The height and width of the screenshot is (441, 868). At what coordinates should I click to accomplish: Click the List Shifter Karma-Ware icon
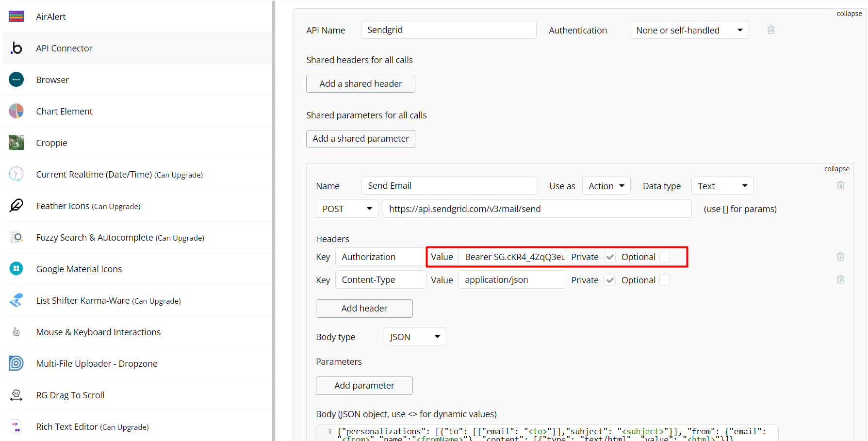pyautogui.click(x=16, y=300)
